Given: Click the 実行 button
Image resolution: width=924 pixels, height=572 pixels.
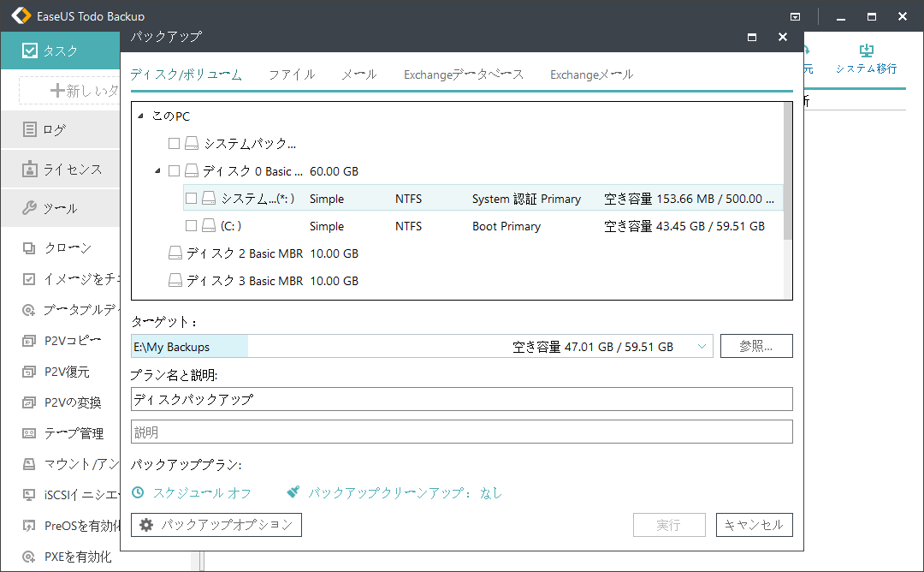Looking at the screenshot, I should point(669,525).
